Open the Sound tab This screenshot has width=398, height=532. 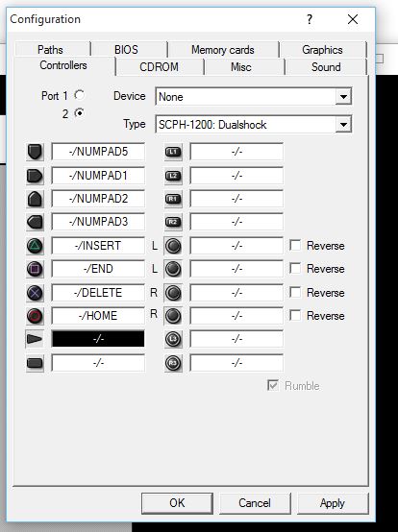326,67
